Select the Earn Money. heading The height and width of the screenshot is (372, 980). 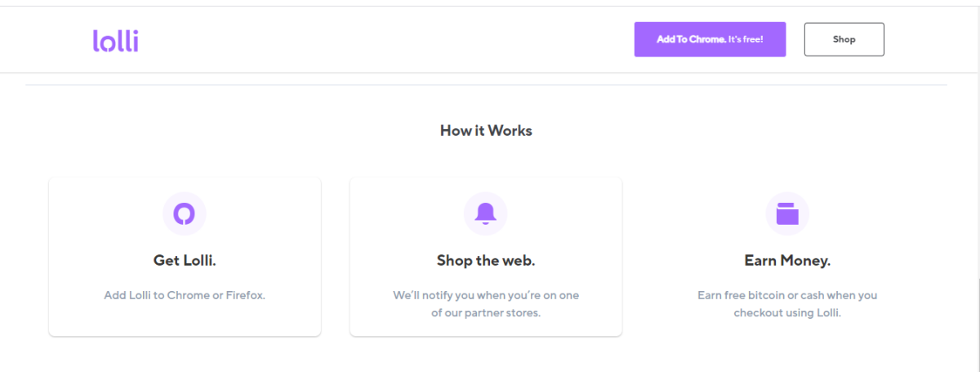(x=787, y=261)
